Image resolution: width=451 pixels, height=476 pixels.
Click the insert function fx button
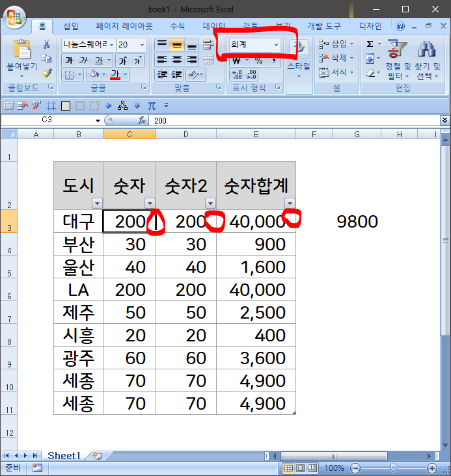[x=142, y=120]
